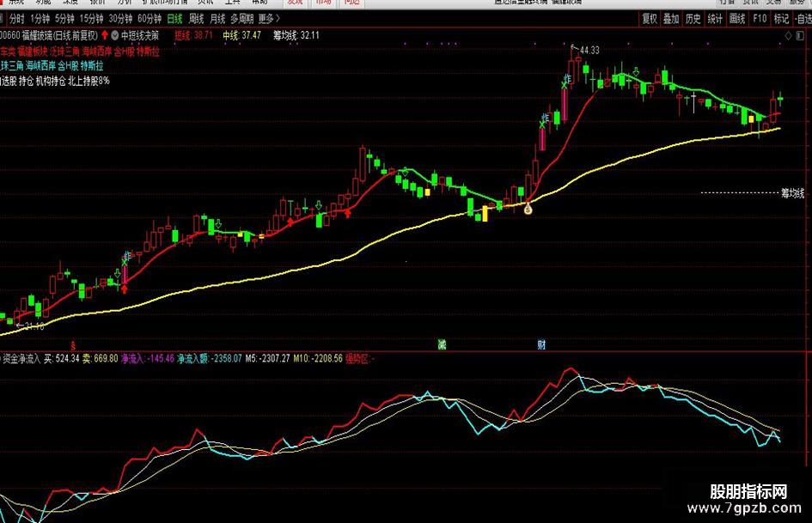Click the 筹均线 label on the right
Image resolution: width=812 pixels, height=523 pixels.
793,193
